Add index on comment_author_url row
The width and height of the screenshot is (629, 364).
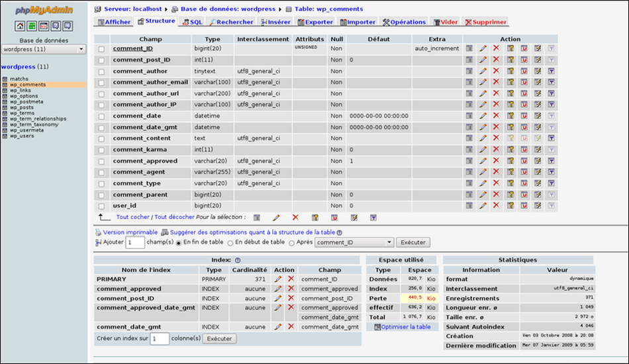538,93
